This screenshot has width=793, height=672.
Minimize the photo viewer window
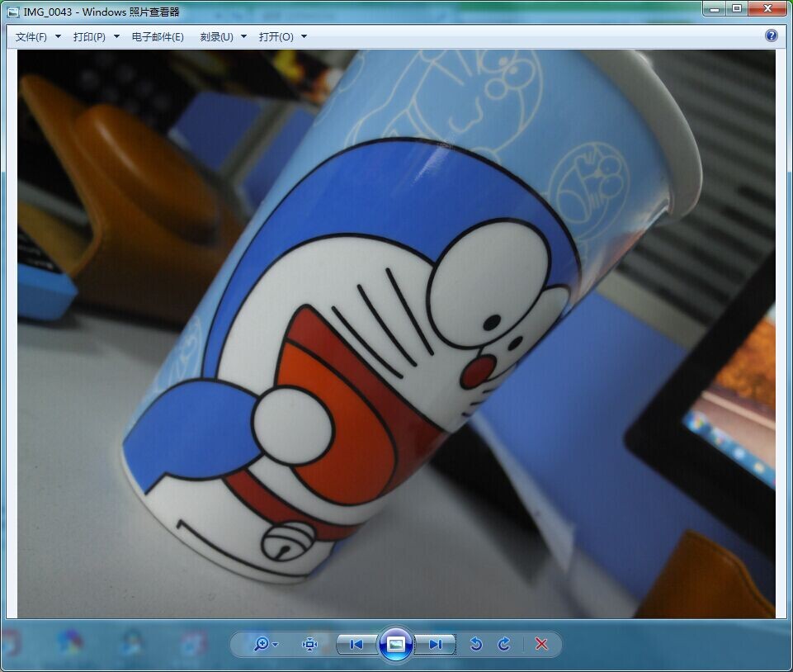click(714, 8)
